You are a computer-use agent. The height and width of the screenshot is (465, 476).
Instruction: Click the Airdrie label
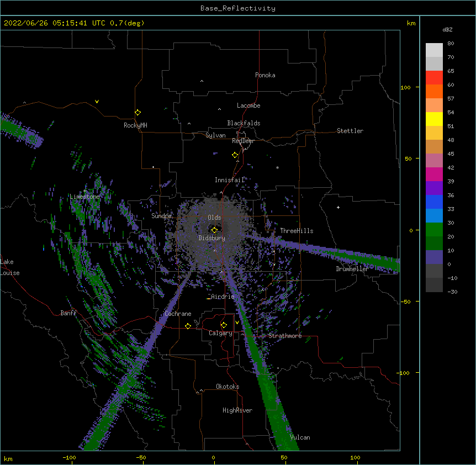coord(223,297)
